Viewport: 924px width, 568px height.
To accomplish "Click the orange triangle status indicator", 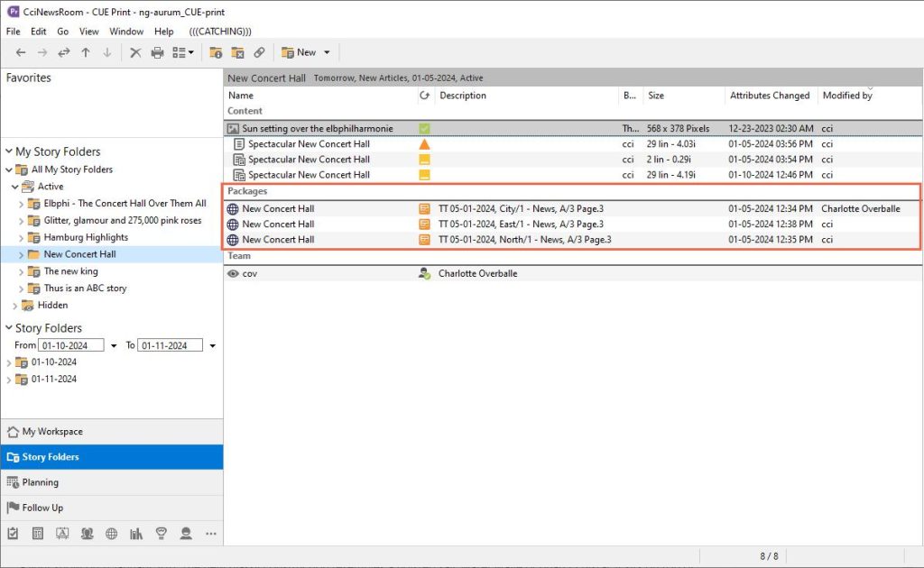I will click(424, 144).
